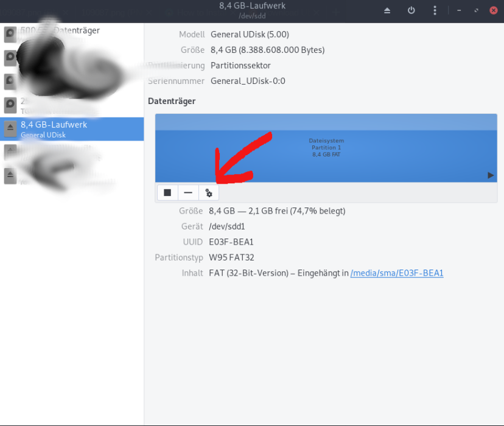The image size is (504, 426).
Task: Open additional partition options gear icon
Action: [x=209, y=192]
